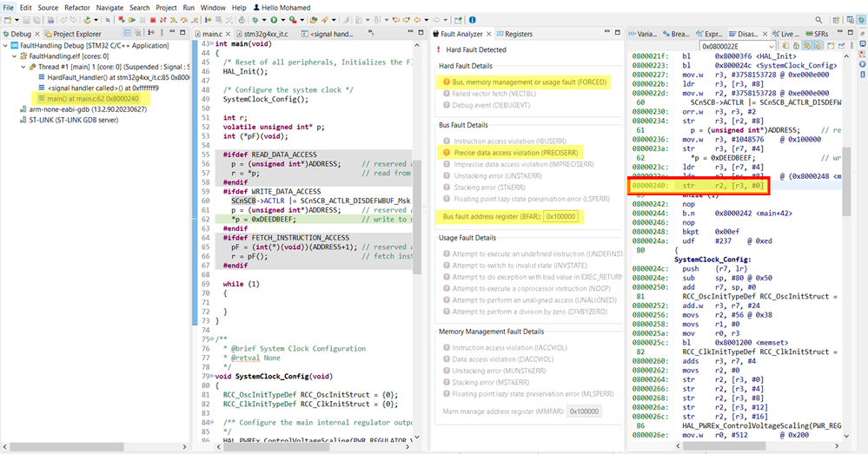This screenshot has width=868, height=454.
Task: Switch to Expressions tab
Action: pos(709,34)
